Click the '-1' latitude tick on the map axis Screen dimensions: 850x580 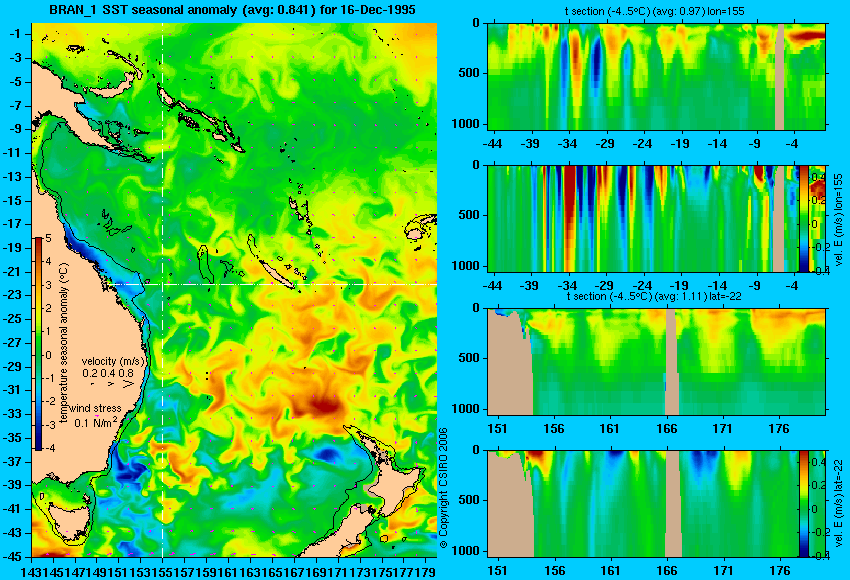(17, 34)
